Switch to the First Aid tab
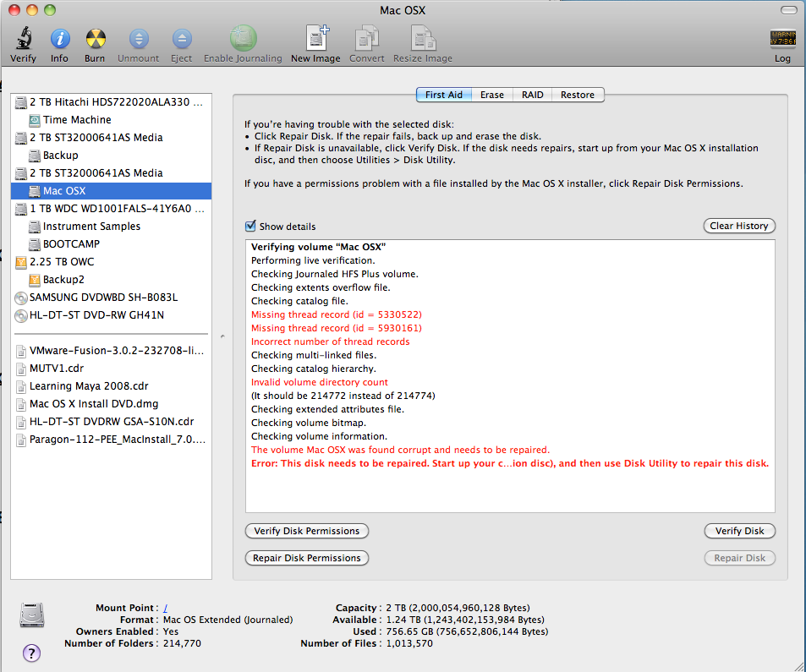This screenshot has width=806, height=672. [x=444, y=95]
